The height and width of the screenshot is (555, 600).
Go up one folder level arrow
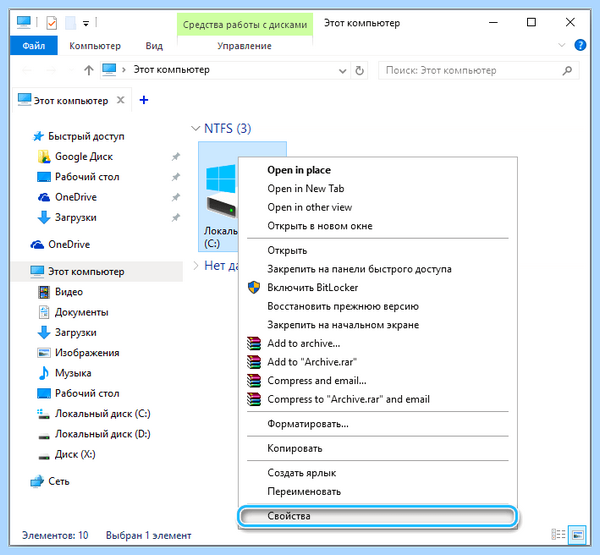pyautogui.click(x=88, y=70)
